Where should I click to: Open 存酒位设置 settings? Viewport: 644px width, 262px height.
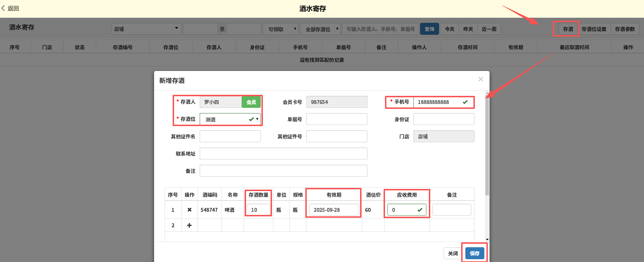[x=594, y=29]
